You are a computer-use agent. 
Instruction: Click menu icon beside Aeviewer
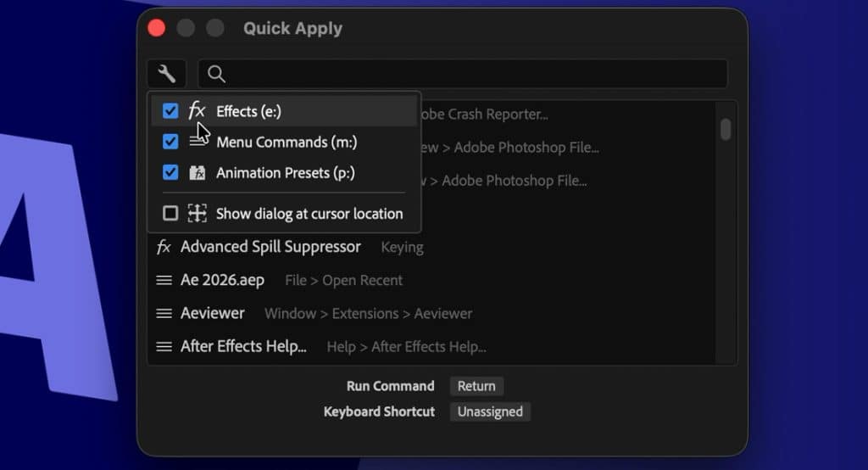pyautogui.click(x=164, y=314)
